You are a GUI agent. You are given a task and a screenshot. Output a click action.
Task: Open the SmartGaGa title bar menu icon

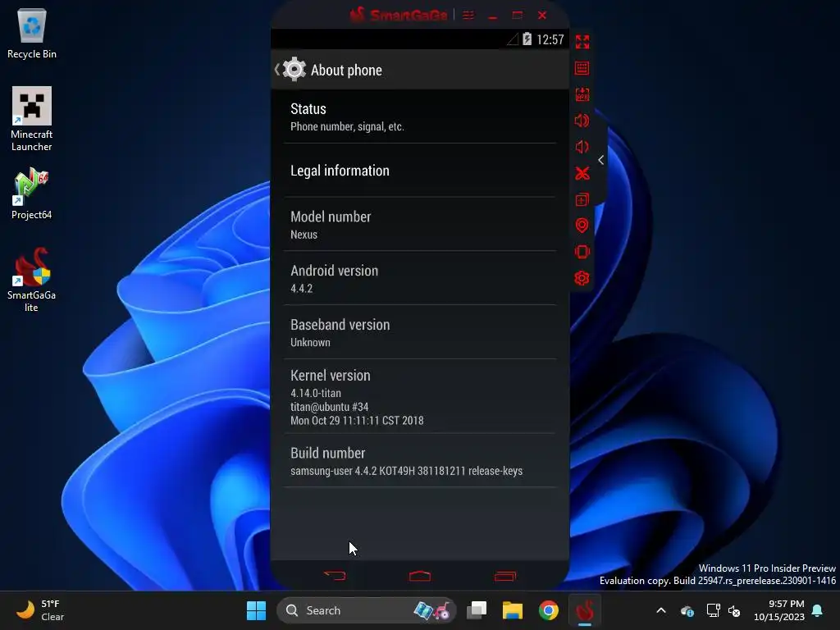click(468, 16)
